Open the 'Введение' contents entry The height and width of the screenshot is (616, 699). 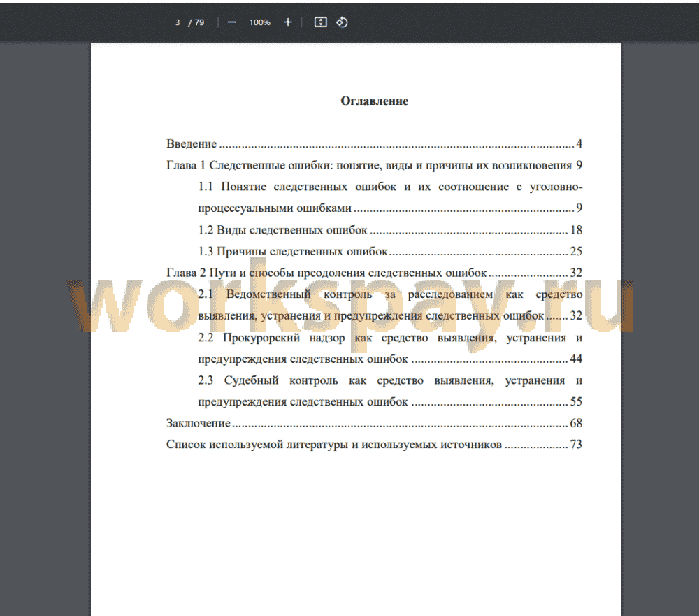pos(374,143)
